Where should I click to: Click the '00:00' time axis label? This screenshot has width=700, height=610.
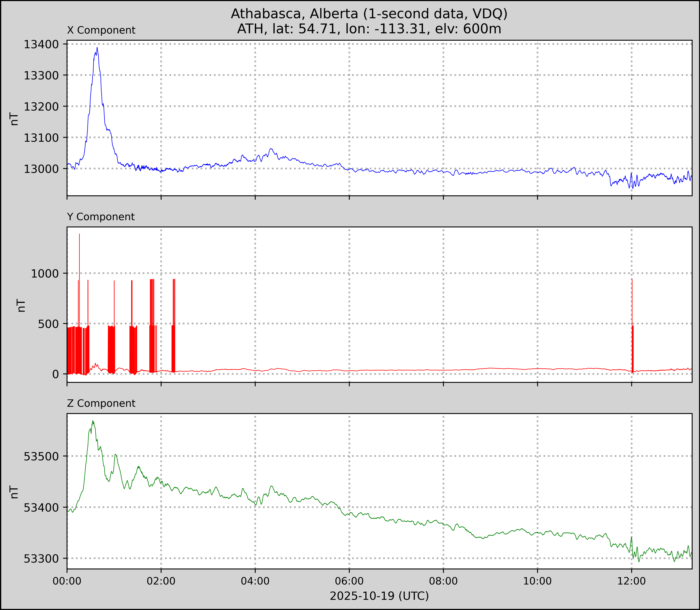tap(67, 581)
